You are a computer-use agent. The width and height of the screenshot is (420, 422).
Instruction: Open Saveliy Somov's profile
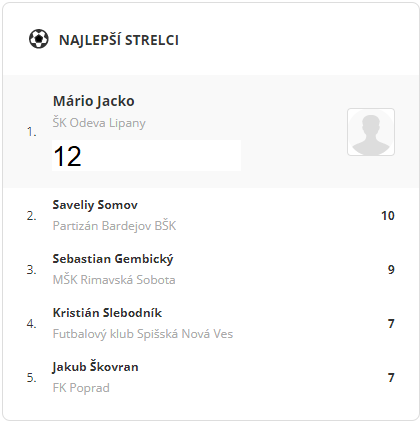point(95,205)
